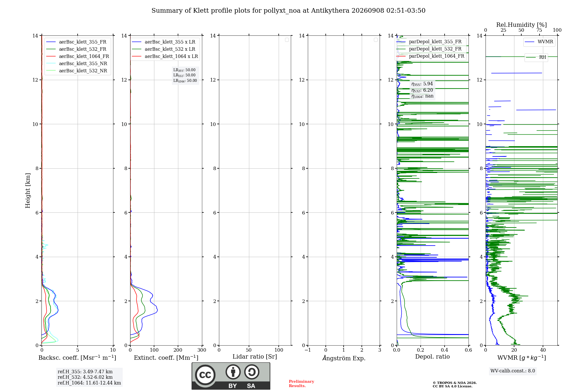Click the aerBsc_klett_1064 x LR legend entry

coord(165,56)
